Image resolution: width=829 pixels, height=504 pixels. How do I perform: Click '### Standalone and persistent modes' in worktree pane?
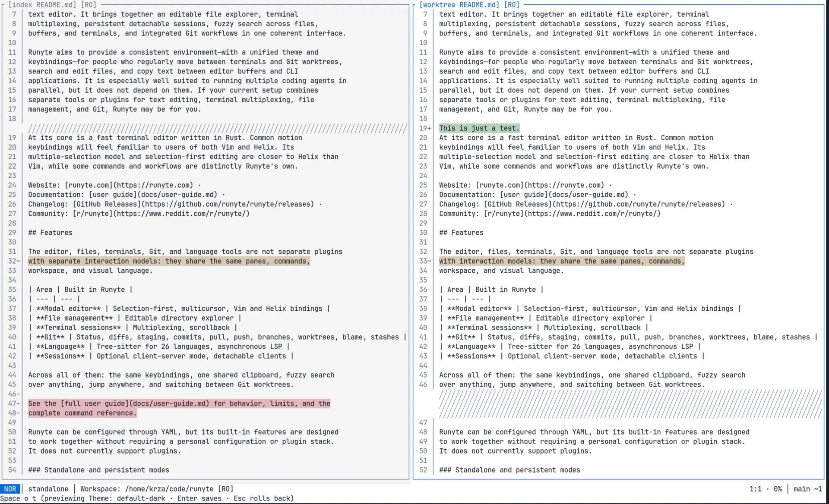pyautogui.click(x=510, y=470)
